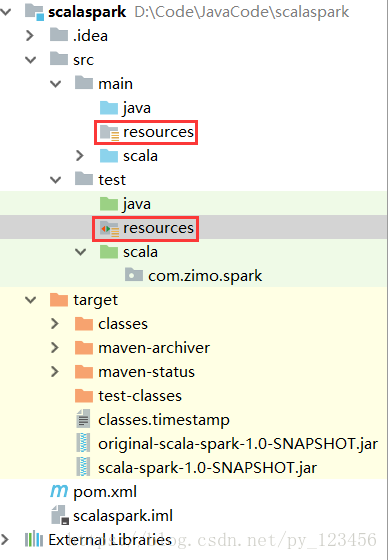This screenshot has width=388, height=560.
Task: Click the main resources folder icon
Action: click(109, 132)
